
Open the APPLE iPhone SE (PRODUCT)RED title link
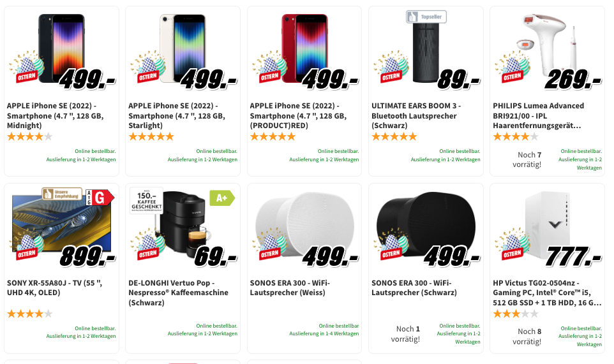click(298, 116)
